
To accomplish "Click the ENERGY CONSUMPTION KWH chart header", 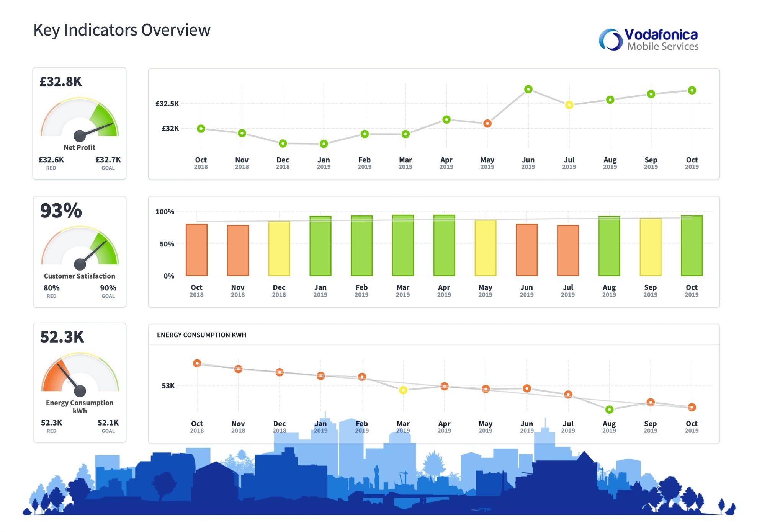I will point(202,335).
